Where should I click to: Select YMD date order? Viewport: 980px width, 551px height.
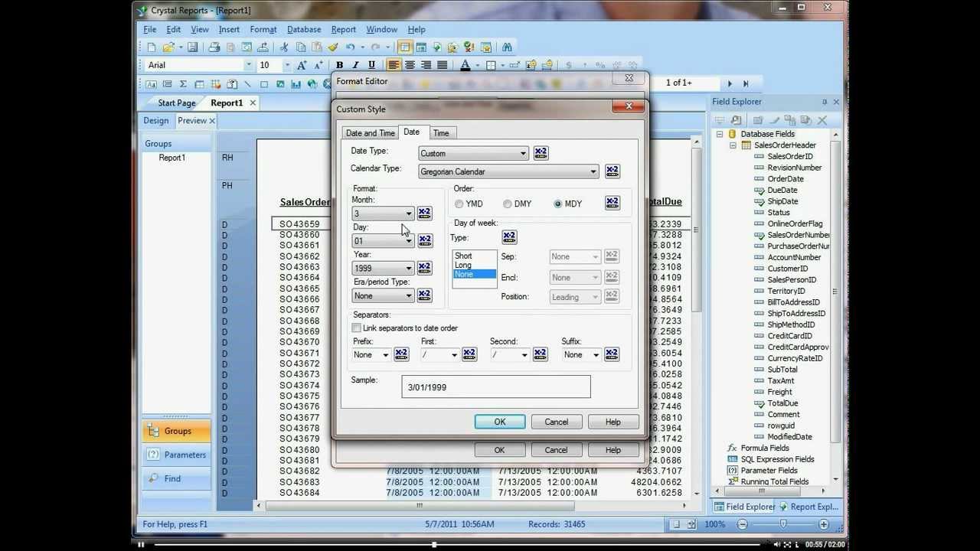coord(459,204)
